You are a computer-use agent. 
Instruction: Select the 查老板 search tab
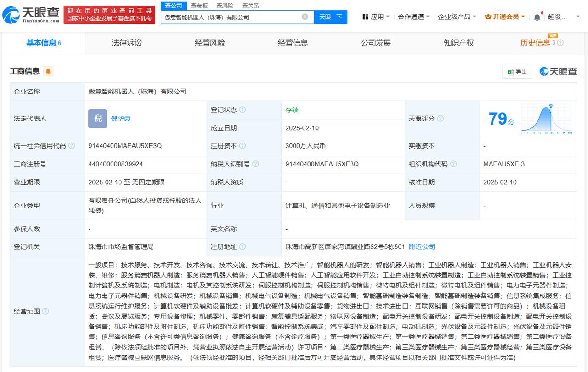199,6
